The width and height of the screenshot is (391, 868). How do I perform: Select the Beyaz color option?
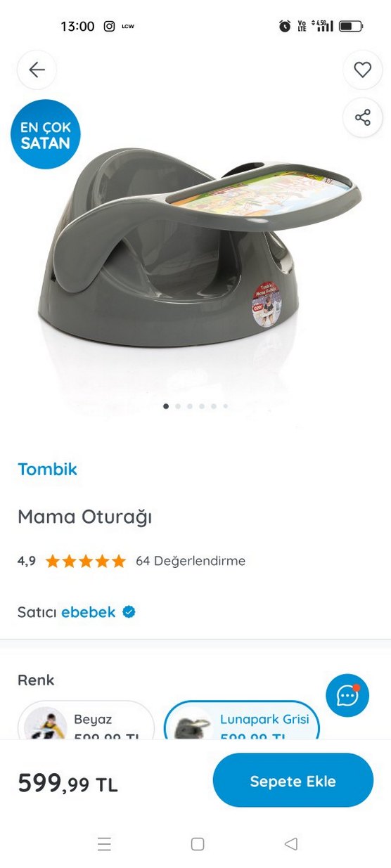coord(86,720)
